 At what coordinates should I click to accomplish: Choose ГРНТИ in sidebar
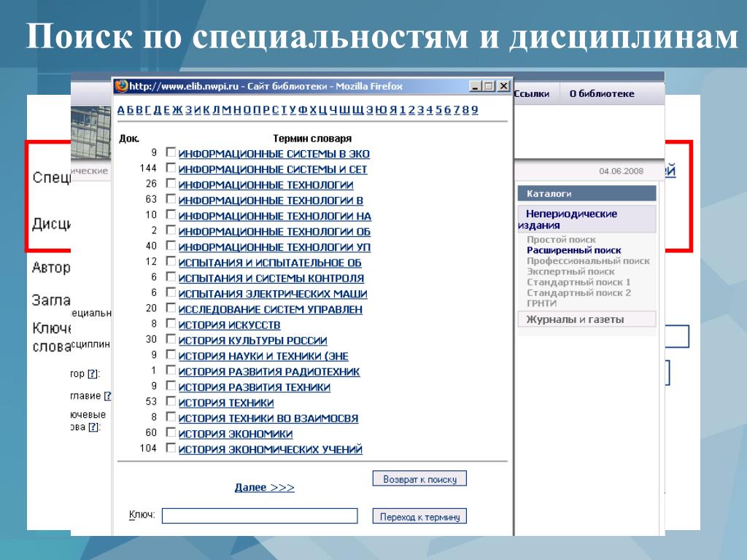pos(542,303)
